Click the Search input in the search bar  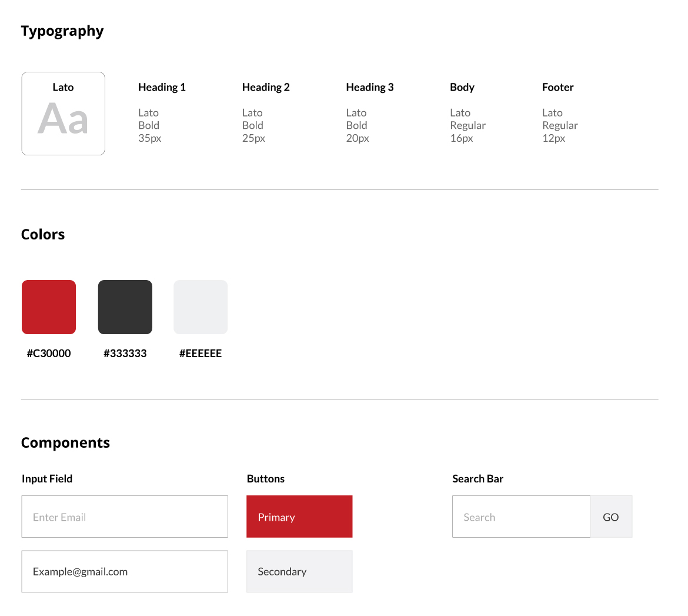point(521,517)
